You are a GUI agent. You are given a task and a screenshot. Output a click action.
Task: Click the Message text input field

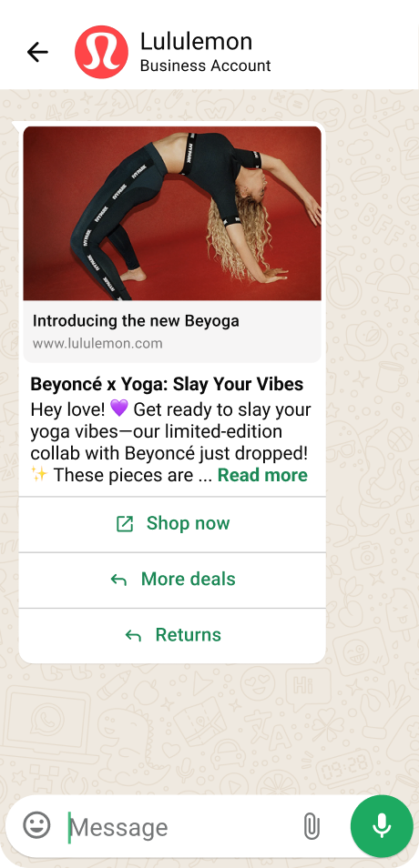tap(183, 827)
